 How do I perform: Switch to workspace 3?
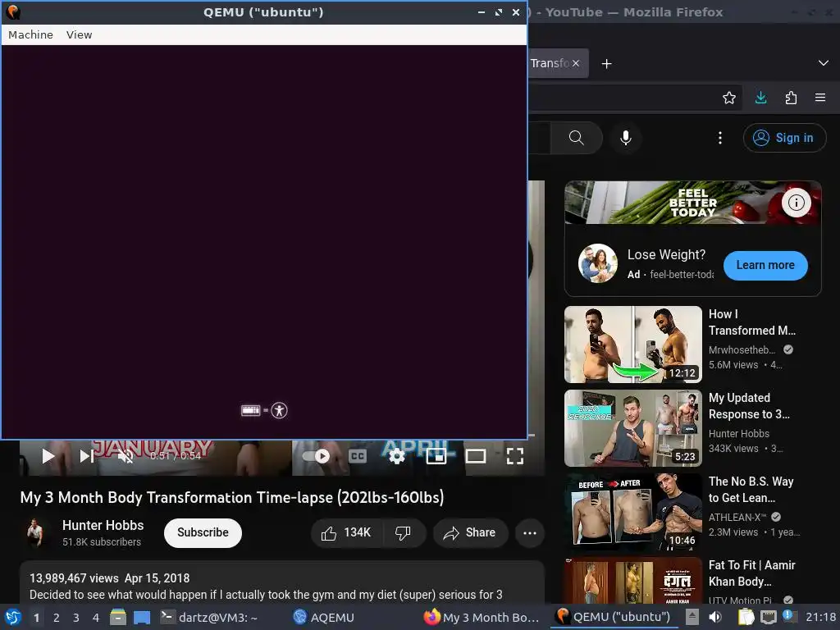76,618
